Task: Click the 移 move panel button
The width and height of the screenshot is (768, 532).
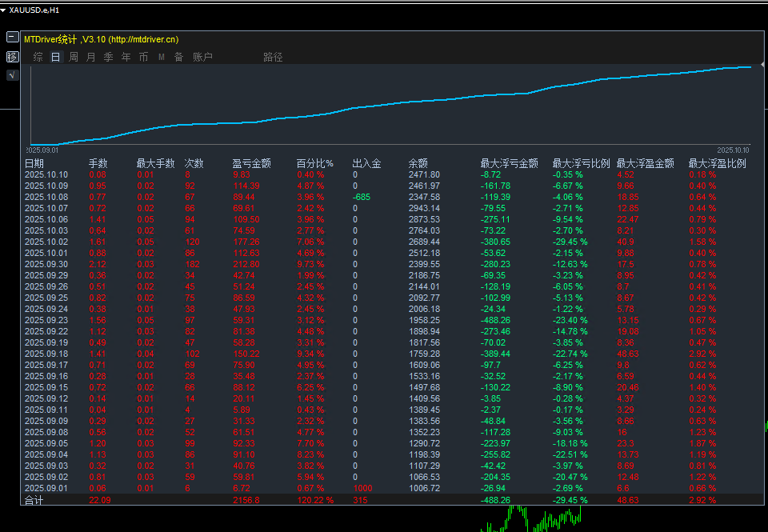Action: 12,57
